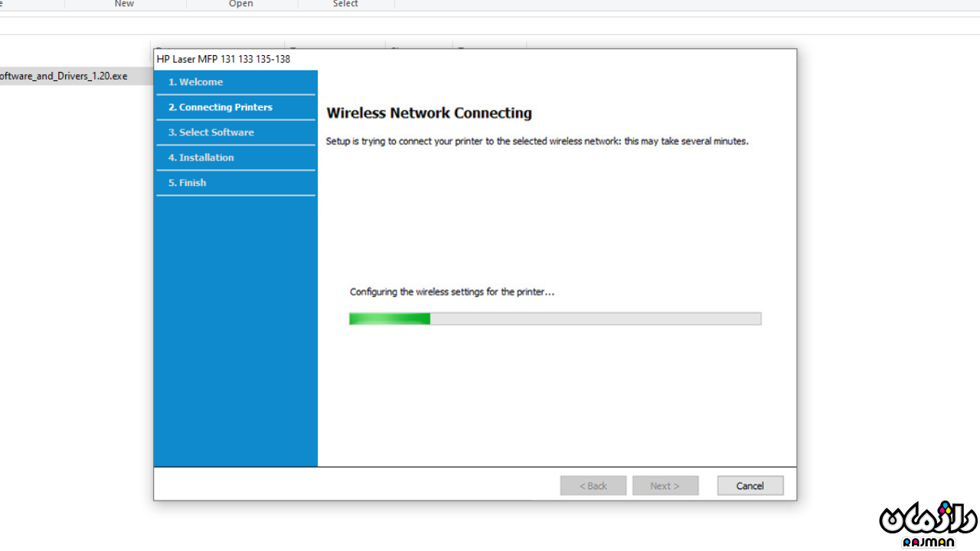Click the grayed-out Back button
The width and height of the screenshot is (980, 551).
point(593,486)
